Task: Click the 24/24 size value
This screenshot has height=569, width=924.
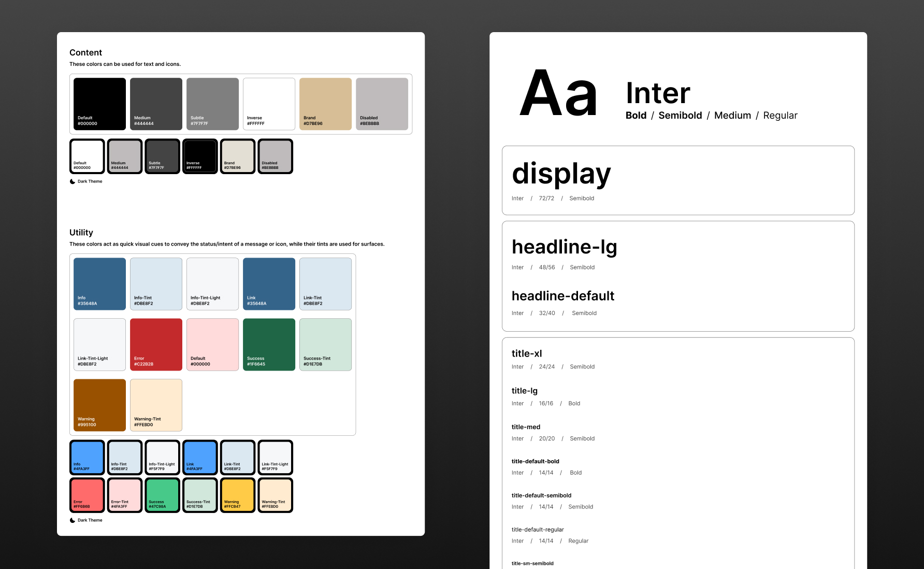Action: pyautogui.click(x=547, y=367)
